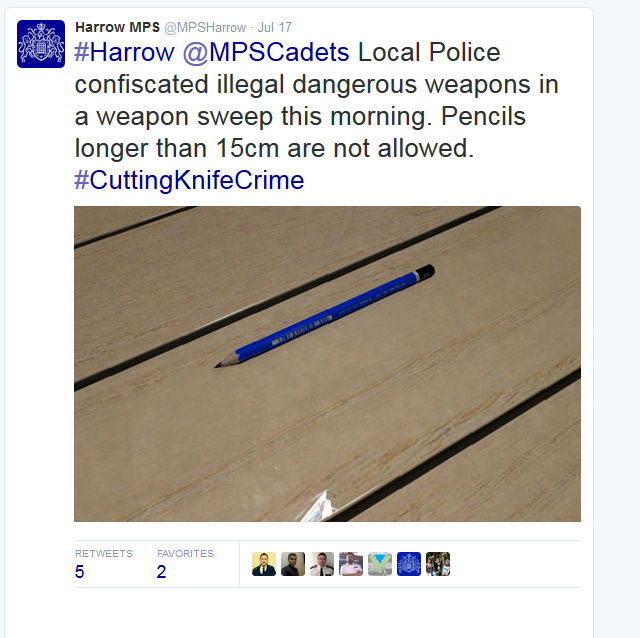
Task: Follow the #CuttingKnifeCrime hashtag
Action: coord(189,180)
